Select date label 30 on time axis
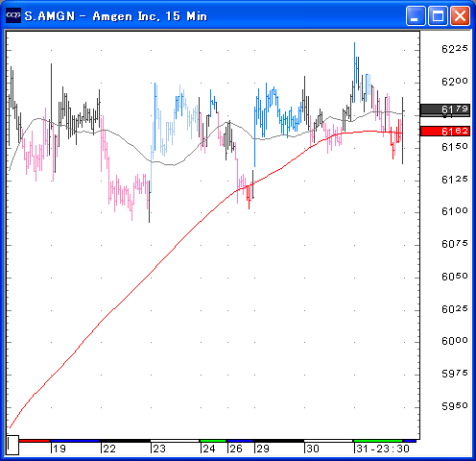The width and height of the screenshot is (476, 461). coord(313,449)
